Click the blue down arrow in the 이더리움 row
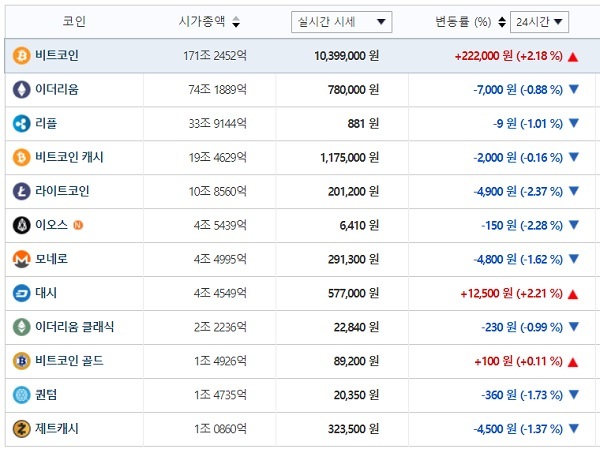The width and height of the screenshot is (600, 449). coord(574,89)
